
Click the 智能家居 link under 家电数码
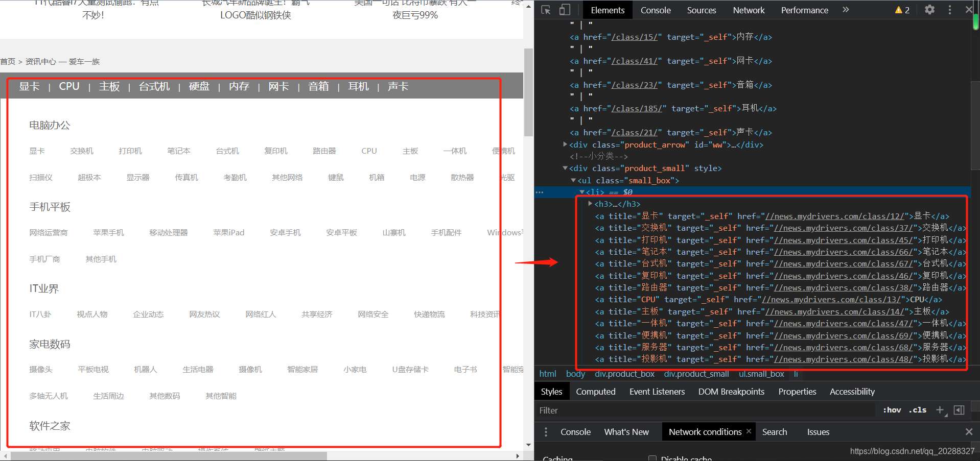[302, 370]
